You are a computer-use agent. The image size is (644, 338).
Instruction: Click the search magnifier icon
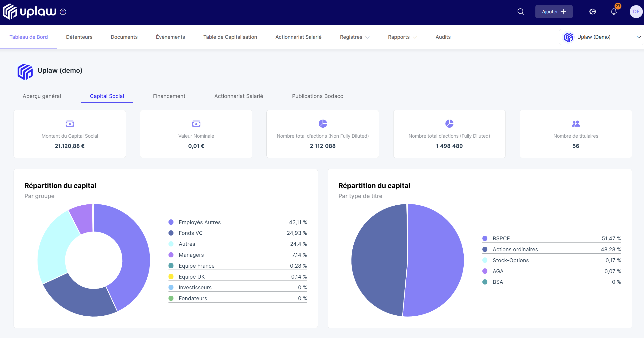(520, 12)
